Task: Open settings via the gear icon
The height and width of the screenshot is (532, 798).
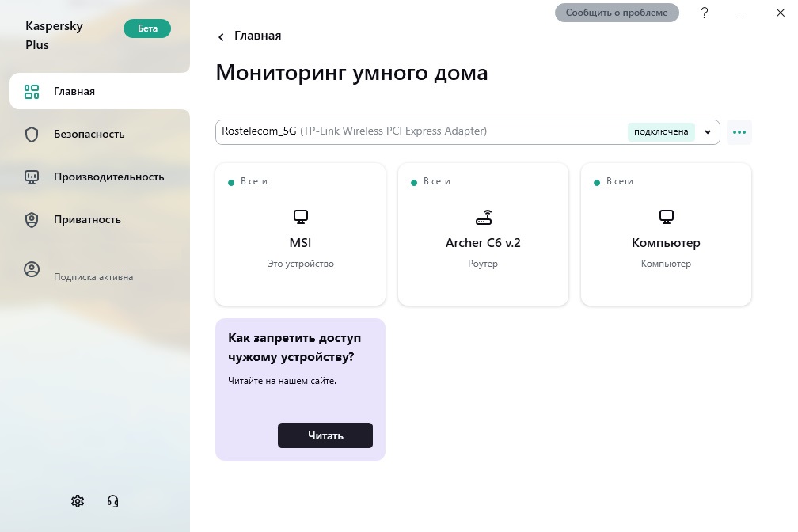Action: point(78,501)
